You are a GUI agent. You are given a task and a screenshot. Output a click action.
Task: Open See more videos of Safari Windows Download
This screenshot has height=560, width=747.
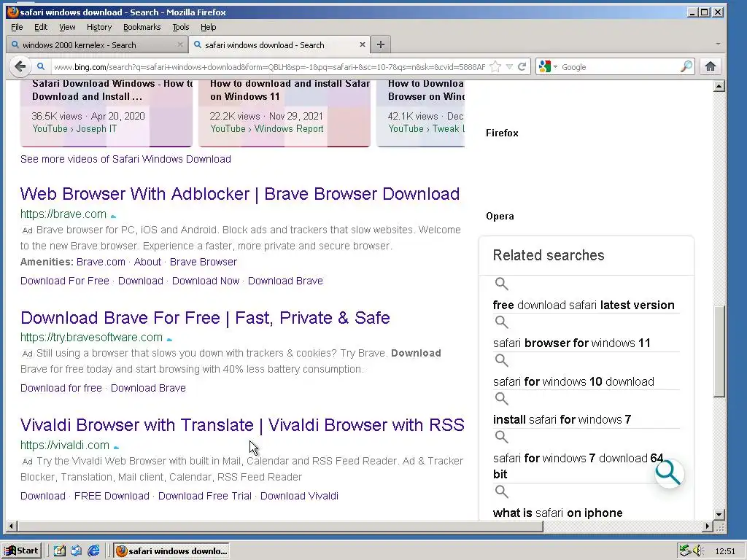[125, 159]
